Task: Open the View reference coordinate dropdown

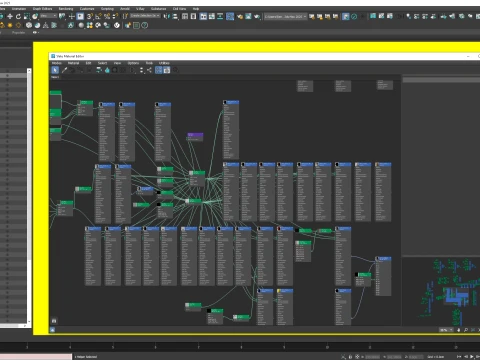Action: point(49,16)
